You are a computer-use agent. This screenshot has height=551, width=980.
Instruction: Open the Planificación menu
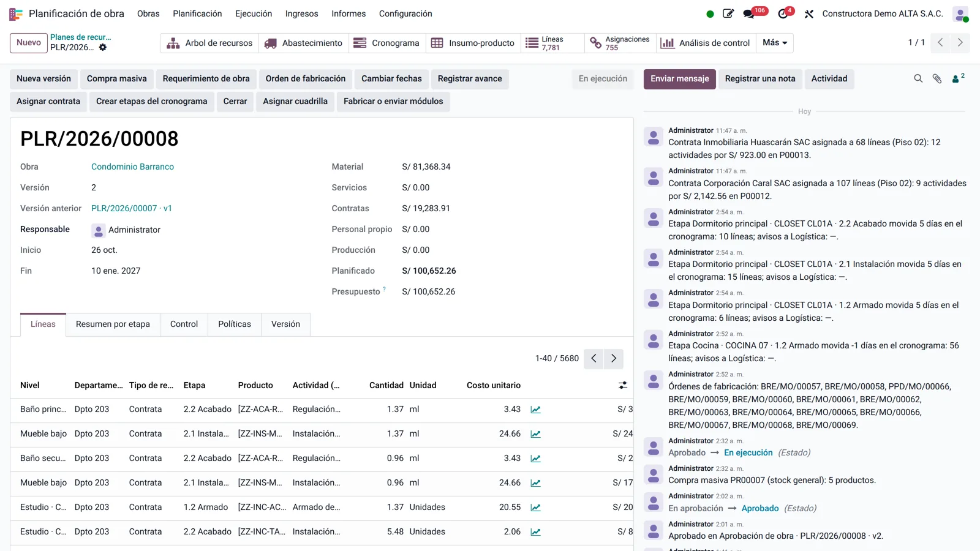coord(197,13)
